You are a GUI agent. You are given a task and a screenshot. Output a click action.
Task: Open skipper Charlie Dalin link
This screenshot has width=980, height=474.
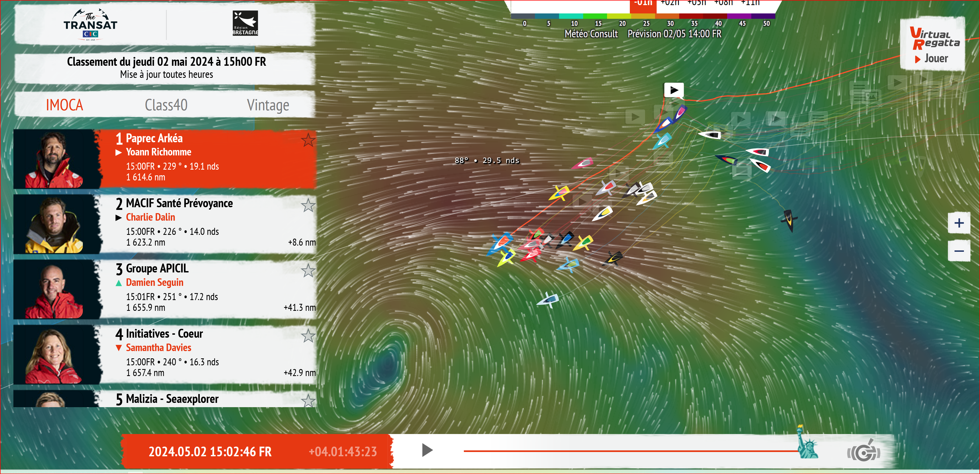tap(151, 217)
